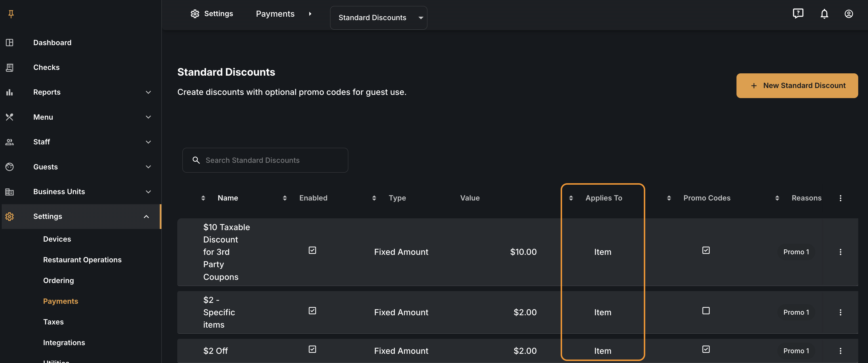This screenshot has width=868, height=363.
Task: Click Promo 1 tag on $2 Off row
Action: click(796, 351)
